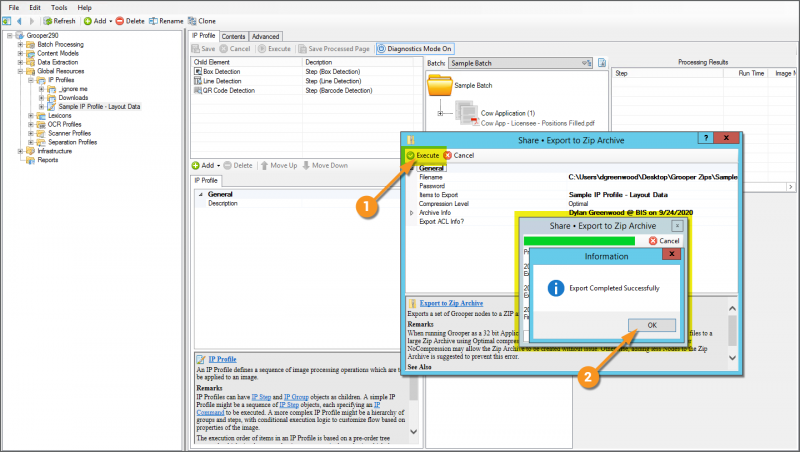Open the IP Profile help heading link
The height and width of the screenshot is (452, 800).
click(222, 359)
